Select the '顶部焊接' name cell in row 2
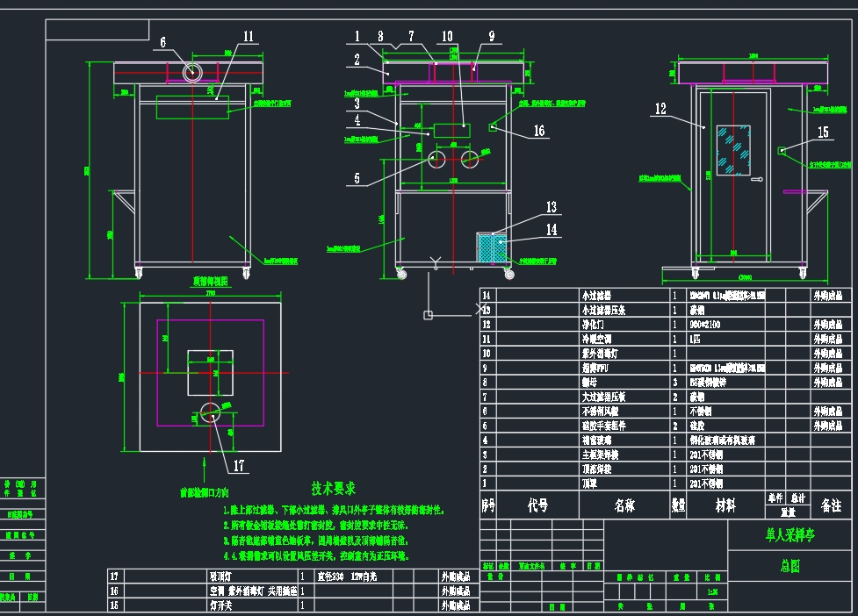The height and width of the screenshot is (616, 858). point(596,469)
